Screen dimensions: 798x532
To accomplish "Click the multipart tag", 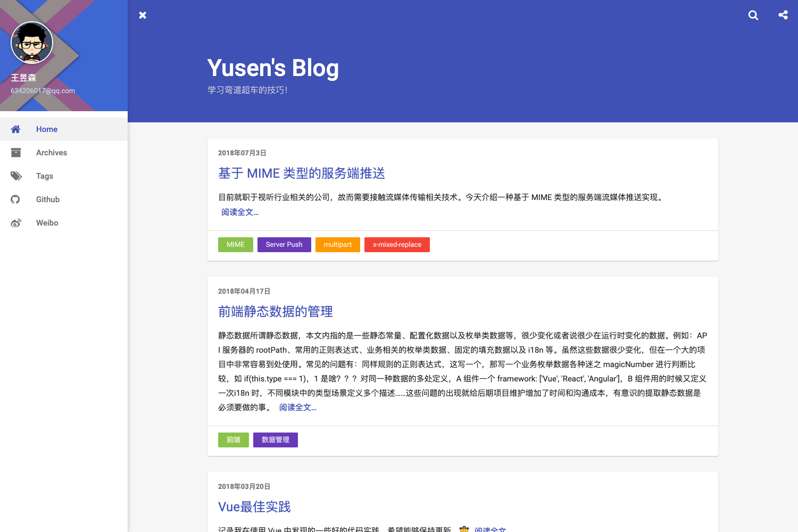I will [x=337, y=244].
